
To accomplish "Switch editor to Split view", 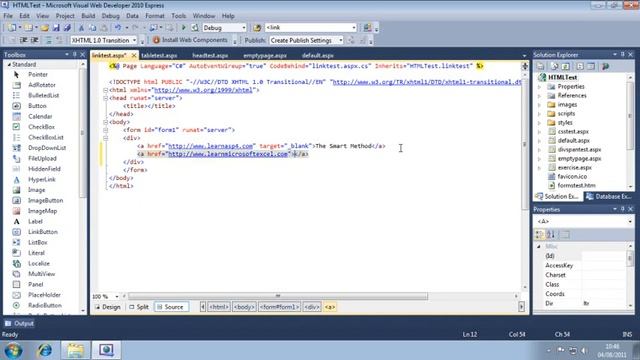I will pos(139,307).
